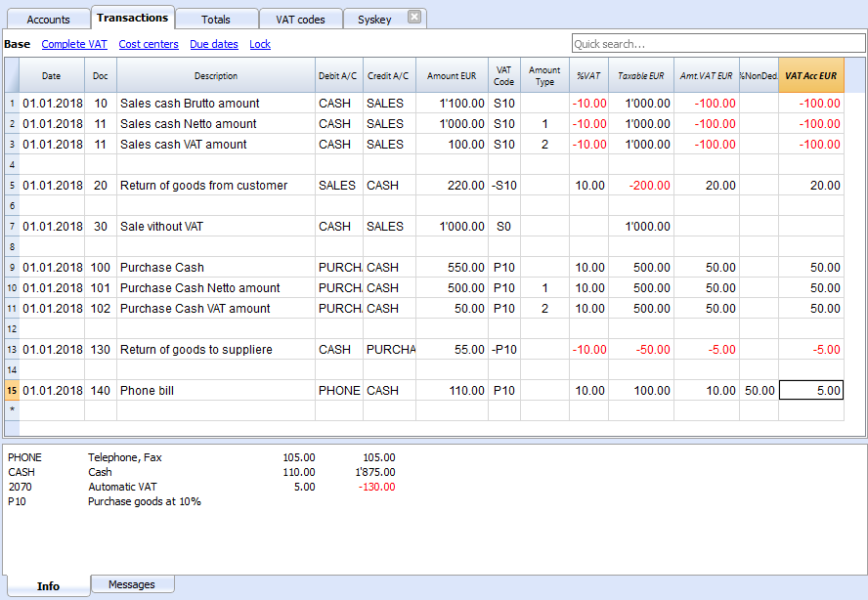
Task: Click the 55.00 amount cell
Action: point(452,350)
